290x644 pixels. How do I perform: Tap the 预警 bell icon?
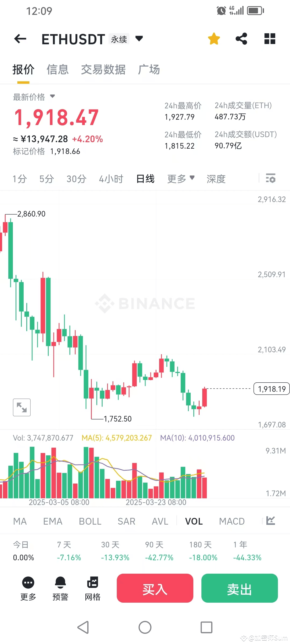[x=60, y=583]
